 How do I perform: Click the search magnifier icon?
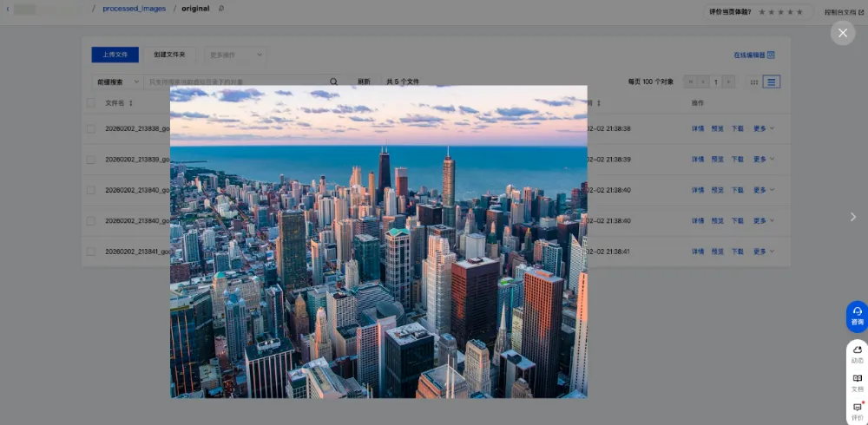(333, 82)
